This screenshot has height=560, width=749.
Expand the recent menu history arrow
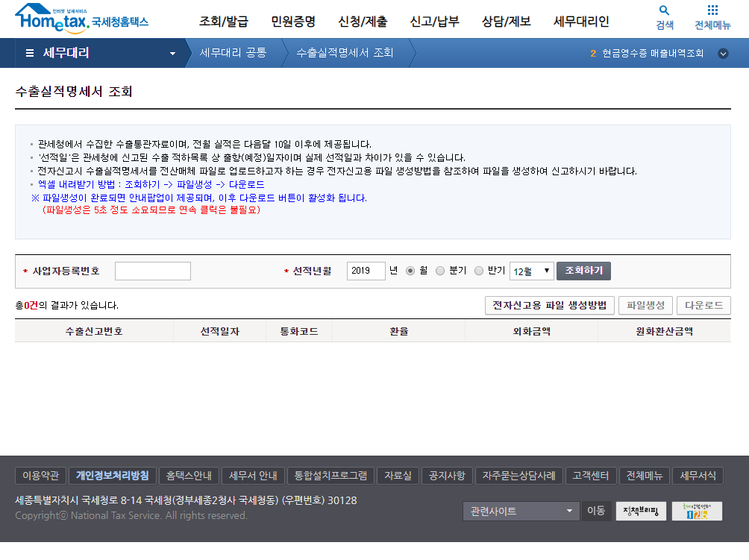click(x=722, y=54)
